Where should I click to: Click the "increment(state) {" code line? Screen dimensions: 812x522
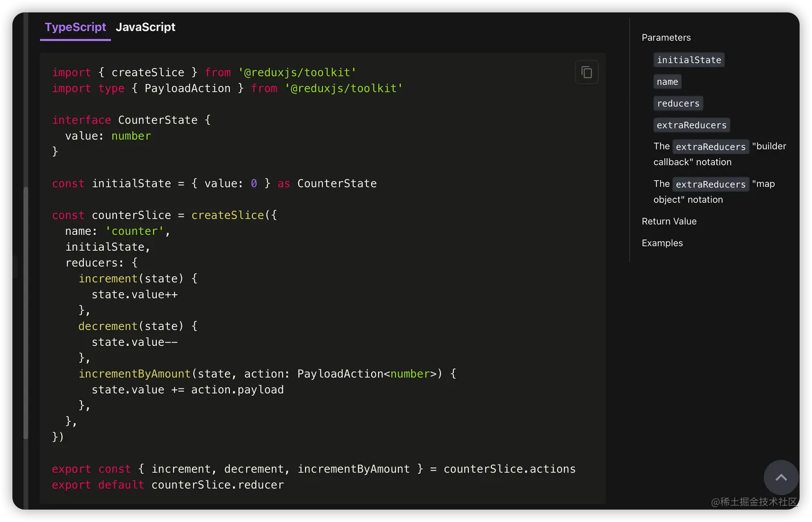[x=138, y=279]
